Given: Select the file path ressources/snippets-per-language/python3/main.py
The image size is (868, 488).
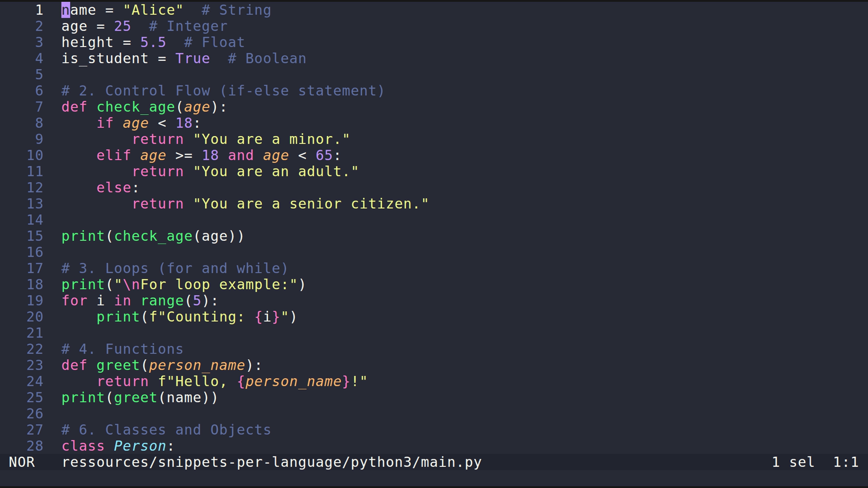Looking at the screenshot, I should click(x=271, y=462).
